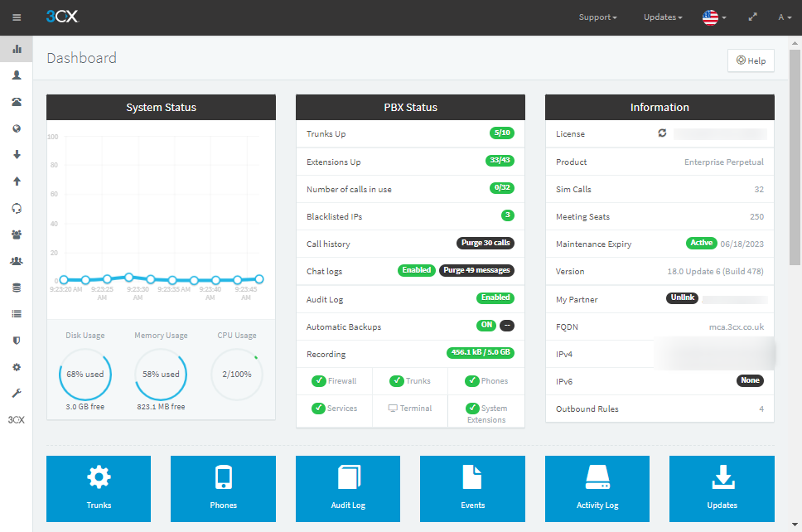Click the Memory Usage 58% used gauge
Screen dimensions: 802x532
point(161,375)
